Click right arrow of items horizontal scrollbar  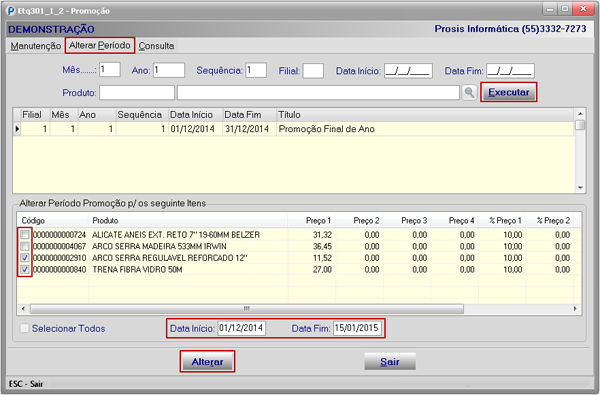coord(575,308)
